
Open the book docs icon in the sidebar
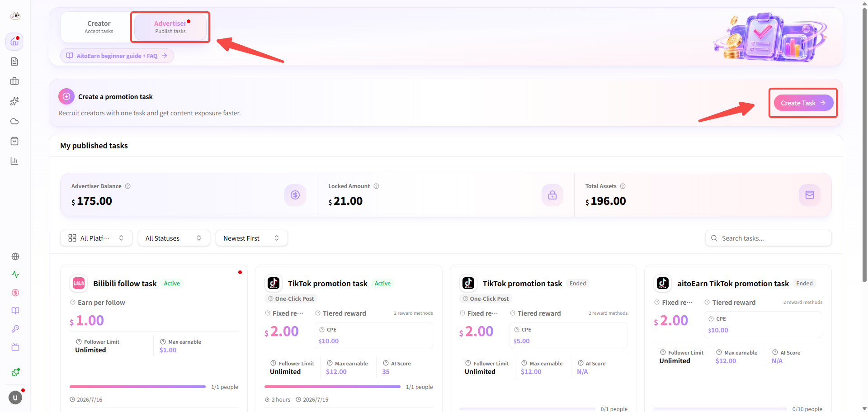pyautogui.click(x=15, y=311)
